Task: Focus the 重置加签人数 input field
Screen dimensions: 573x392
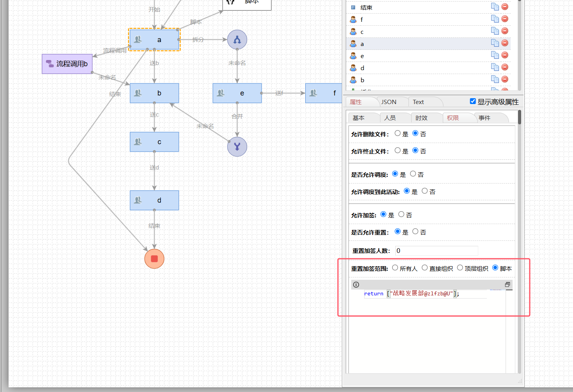Action: (x=436, y=251)
